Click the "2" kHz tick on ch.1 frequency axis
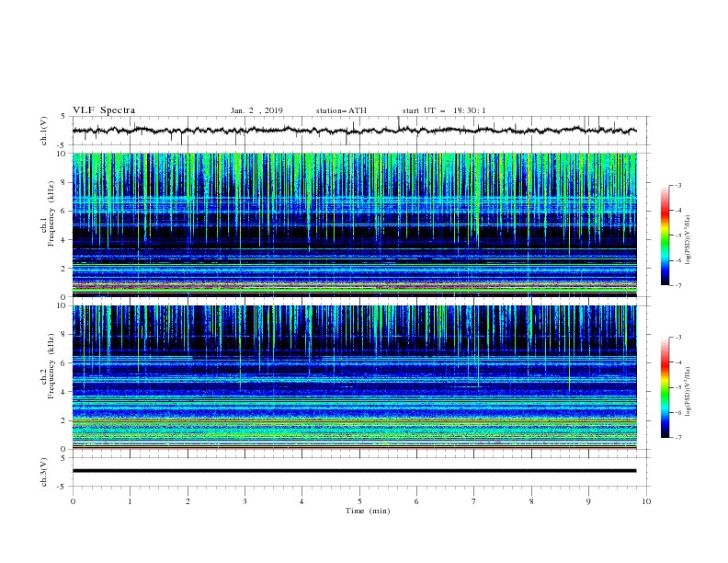This screenshot has width=728, height=563. coord(63,268)
